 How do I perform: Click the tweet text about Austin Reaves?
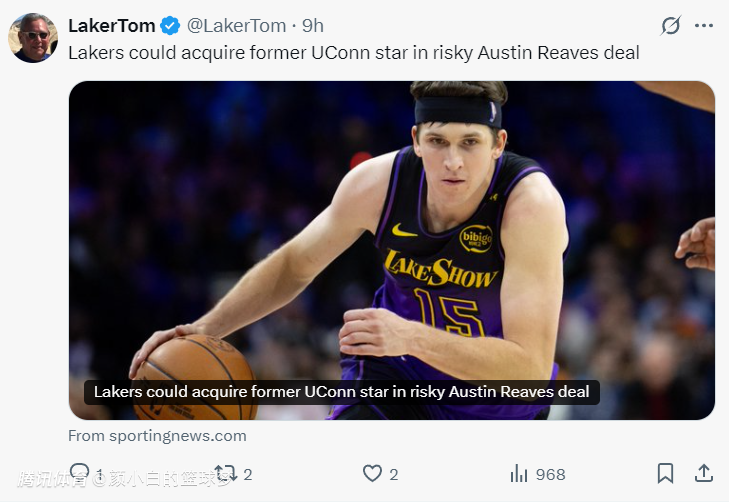coord(353,53)
